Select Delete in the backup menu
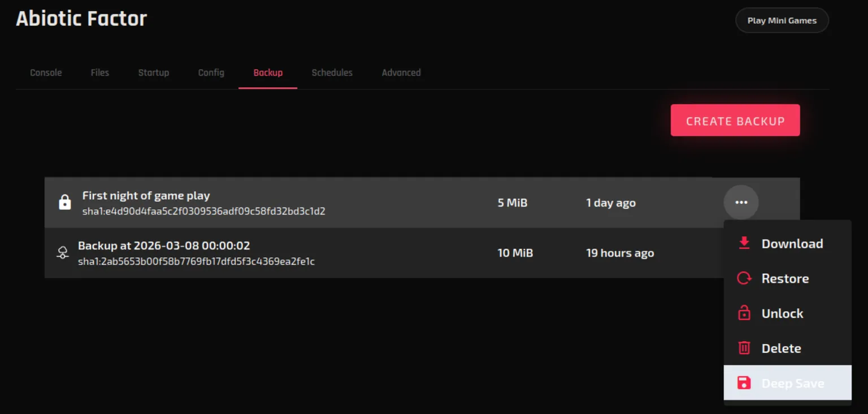Image resolution: width=868 pixels, height=414 pixels. [x=788, y=348]
